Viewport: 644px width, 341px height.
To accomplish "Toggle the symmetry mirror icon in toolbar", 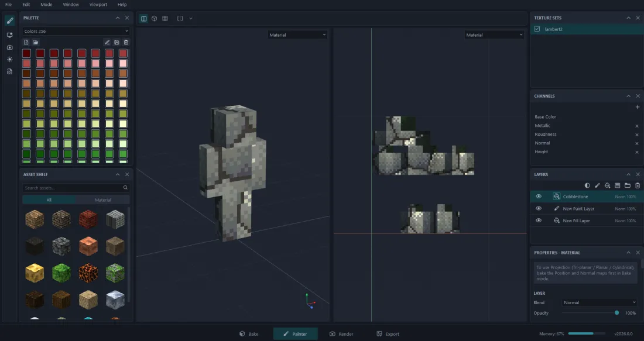I will coord(180,19).
